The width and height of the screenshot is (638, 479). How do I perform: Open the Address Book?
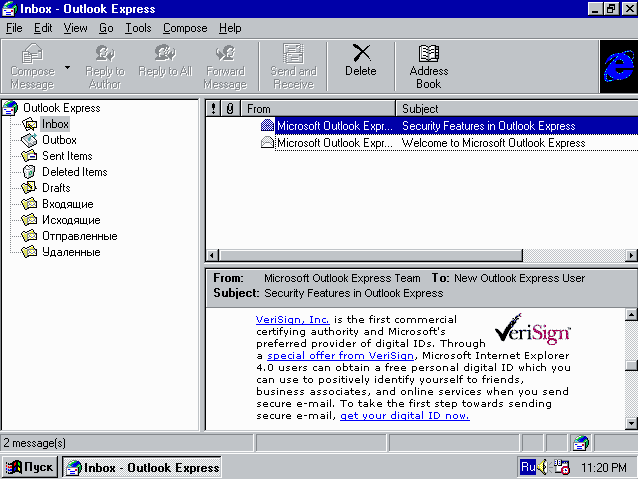[x=429, y=66]
